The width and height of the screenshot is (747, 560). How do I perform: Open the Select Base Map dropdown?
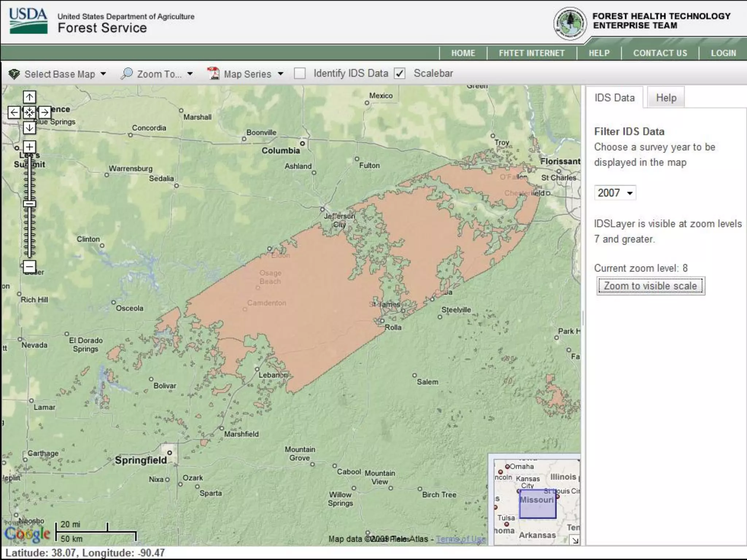pyautogui.click(x=58, y=74)
